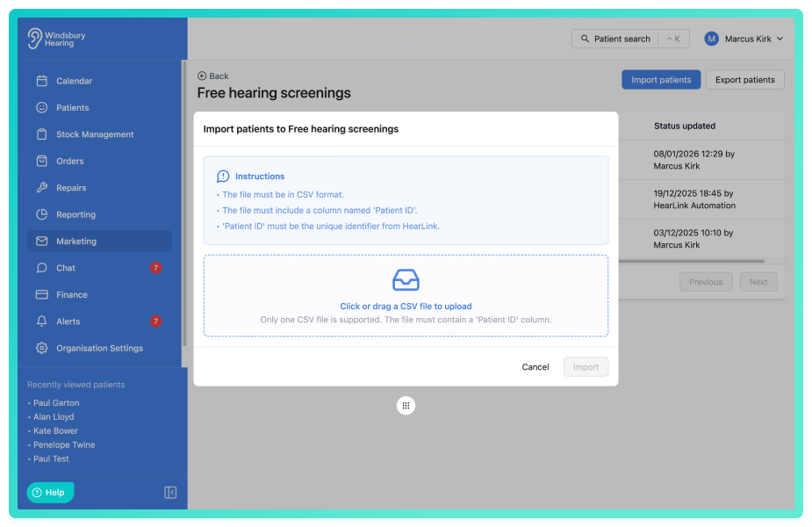Click the Marketing envelope icon
The width and height of the screenshot is (812, 527).
(x=42, y=241)
